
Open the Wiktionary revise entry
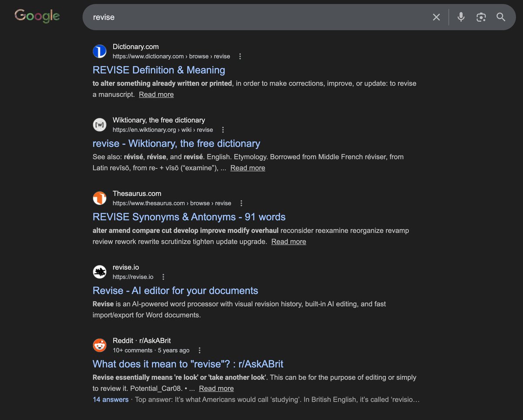coord(176,143)
